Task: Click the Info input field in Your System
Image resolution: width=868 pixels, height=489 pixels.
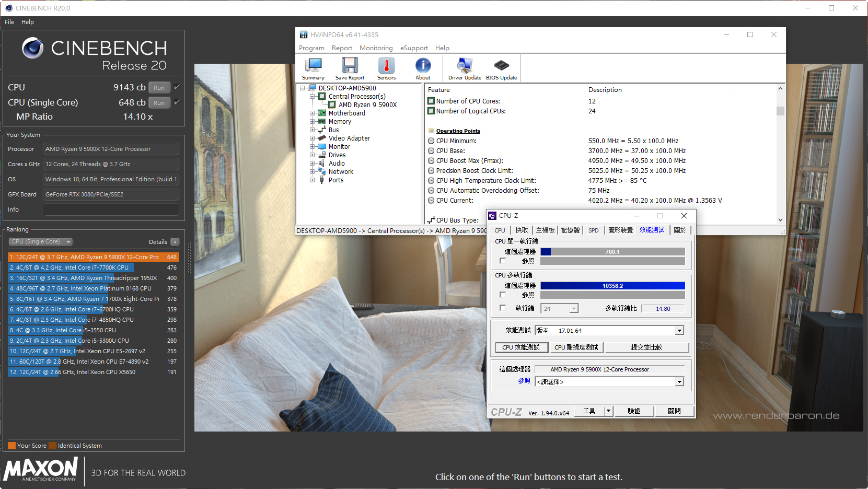Action: pos(111,209)
